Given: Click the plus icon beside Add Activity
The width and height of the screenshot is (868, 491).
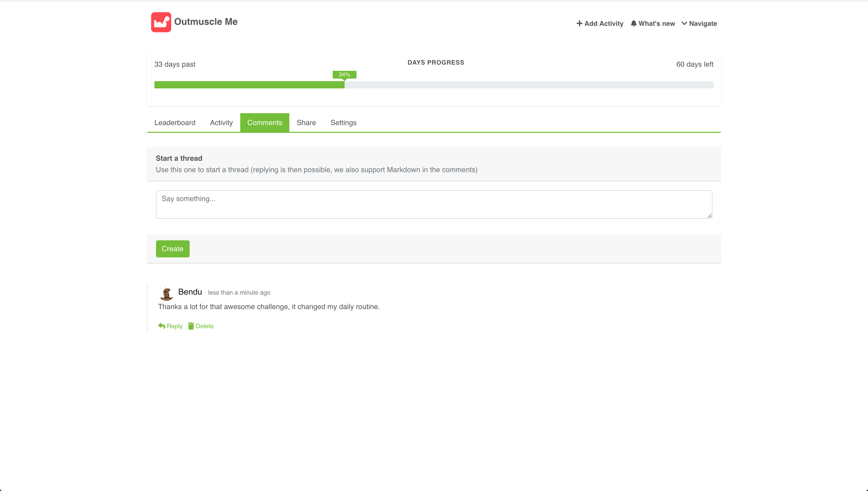Looking at the screenshot, I should (x=579, y=23).
